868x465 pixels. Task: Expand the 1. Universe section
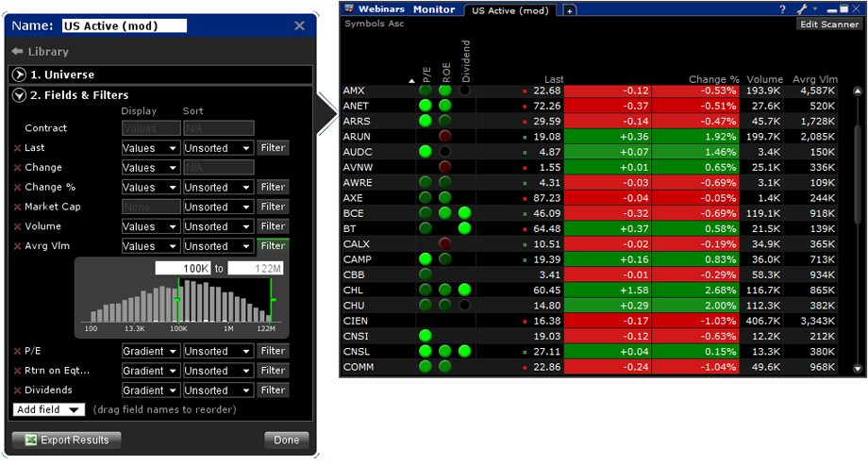(19, 75)
